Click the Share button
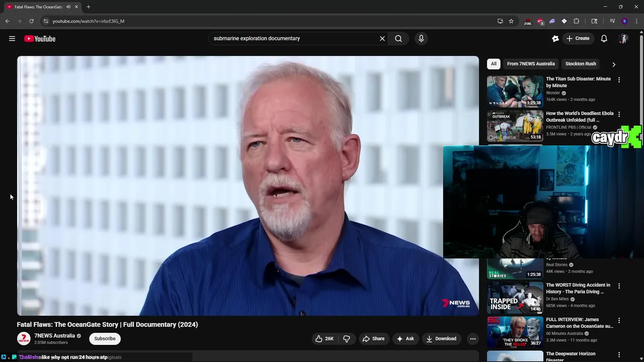The image size is (644, 362). click(373, 339)
